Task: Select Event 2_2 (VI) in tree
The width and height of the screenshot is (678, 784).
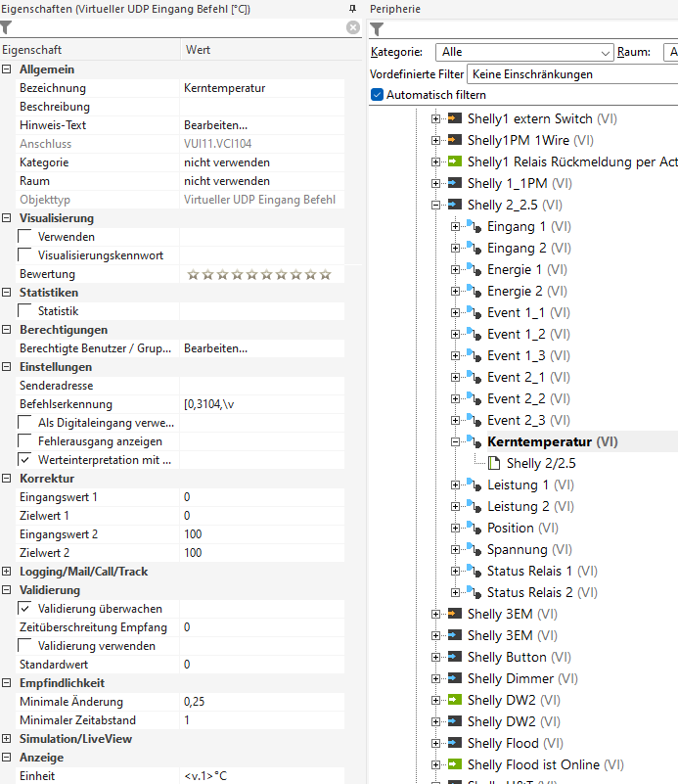Action: pyautogui.click(x=528, y=398)
